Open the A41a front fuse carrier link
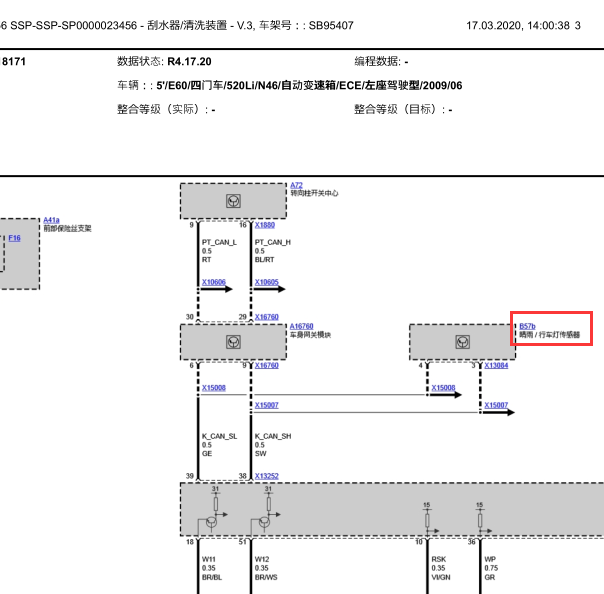Screen dimensions: 604x594 click(x=51, y=220)
